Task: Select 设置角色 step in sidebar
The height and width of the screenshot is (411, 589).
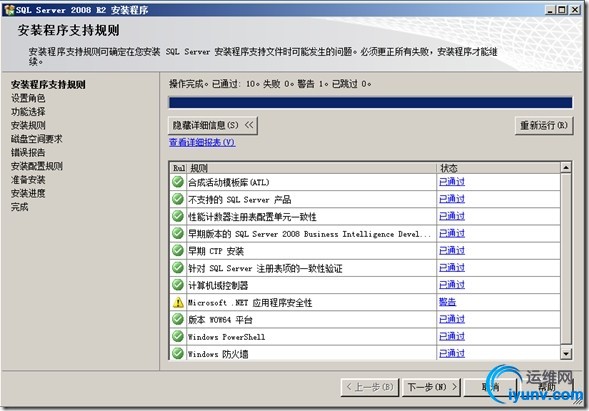Action: tap(28, 98)
